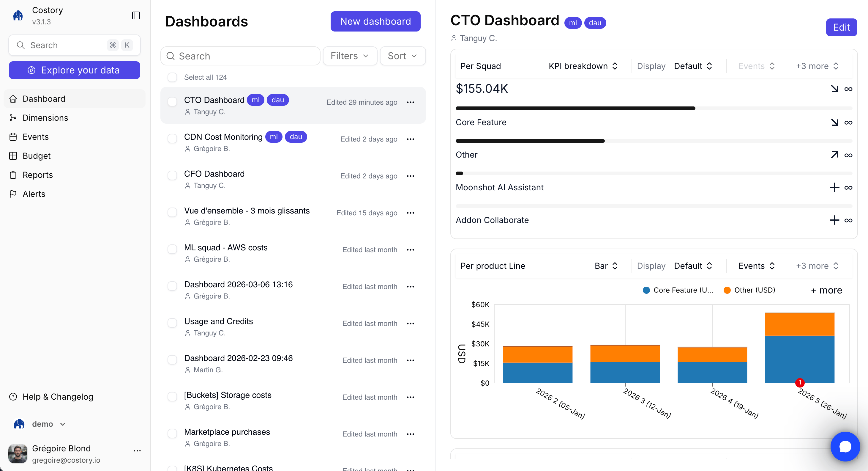
Task: Check the Usage and Credits checkbox
Action: coord(172,323)
